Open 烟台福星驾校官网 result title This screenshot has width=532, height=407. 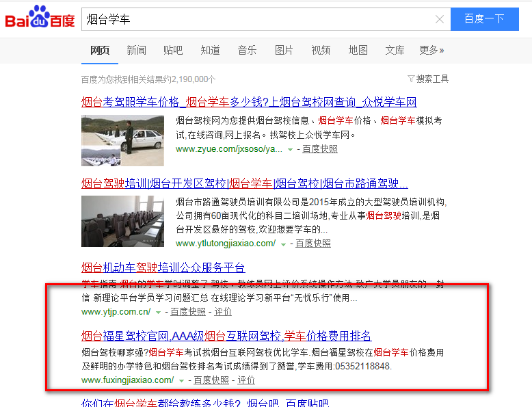click(x=226, y=336)
